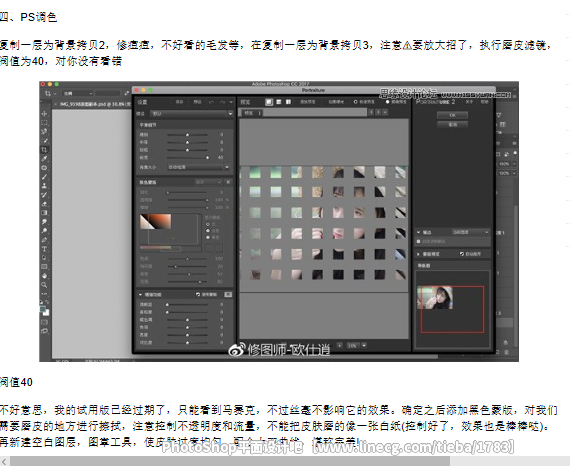Toggle the use-mask checkbox in Enhancements header
This screenshot has height=466, width=570.
tap(198, 294)
